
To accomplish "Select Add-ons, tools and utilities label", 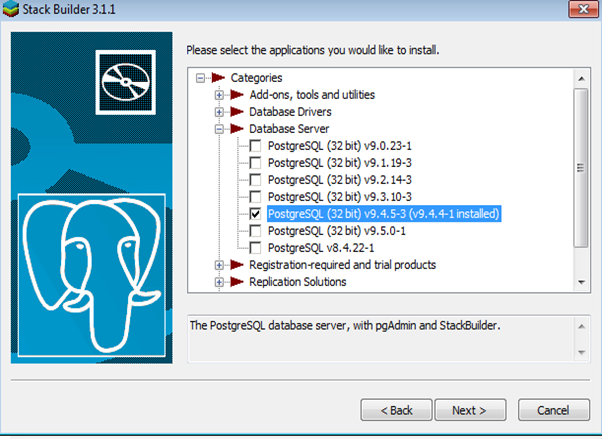I will pos(312,95).
